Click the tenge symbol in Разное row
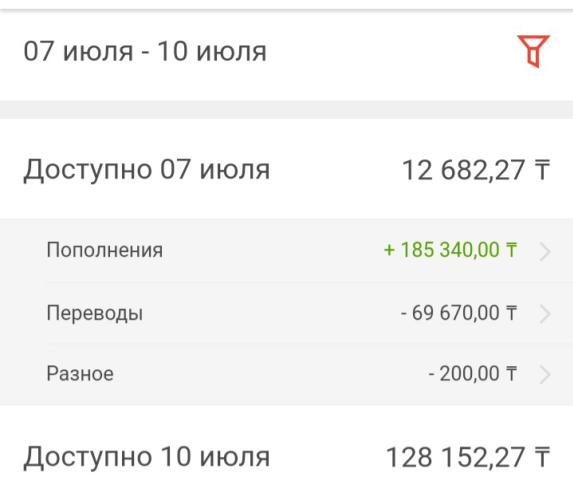This screenshot has height=500, width=573. [512, 374]
